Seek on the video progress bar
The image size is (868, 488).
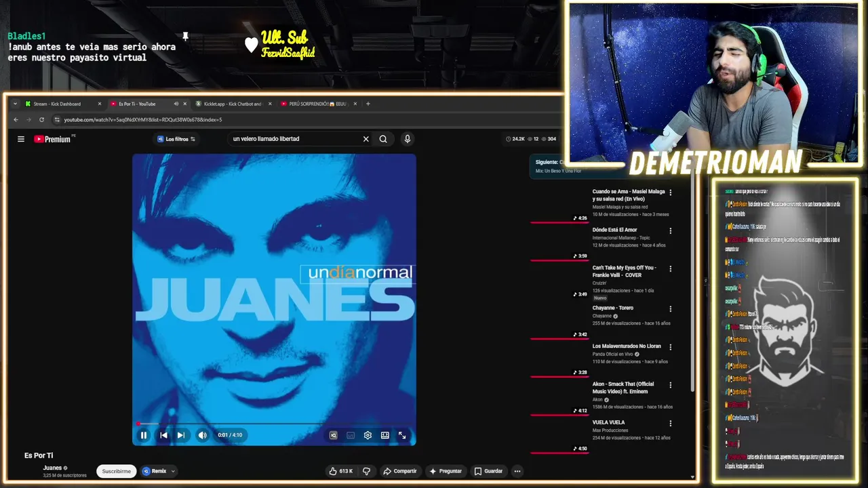coord(274,424)
